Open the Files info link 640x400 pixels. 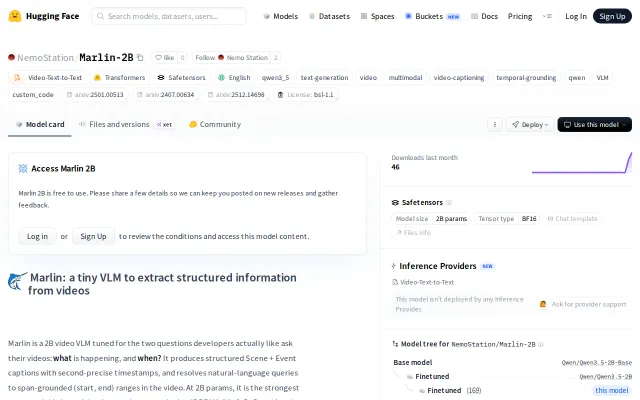tap(413, 233)
